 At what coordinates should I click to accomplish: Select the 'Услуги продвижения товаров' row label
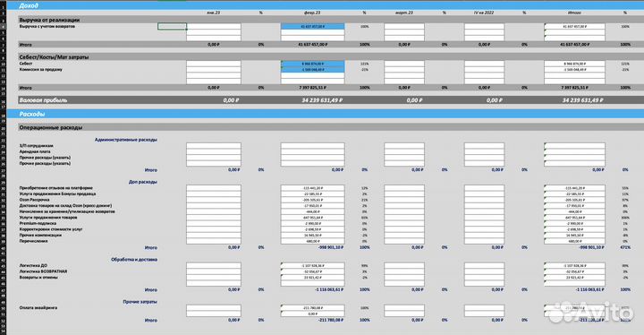click(48, 218)
